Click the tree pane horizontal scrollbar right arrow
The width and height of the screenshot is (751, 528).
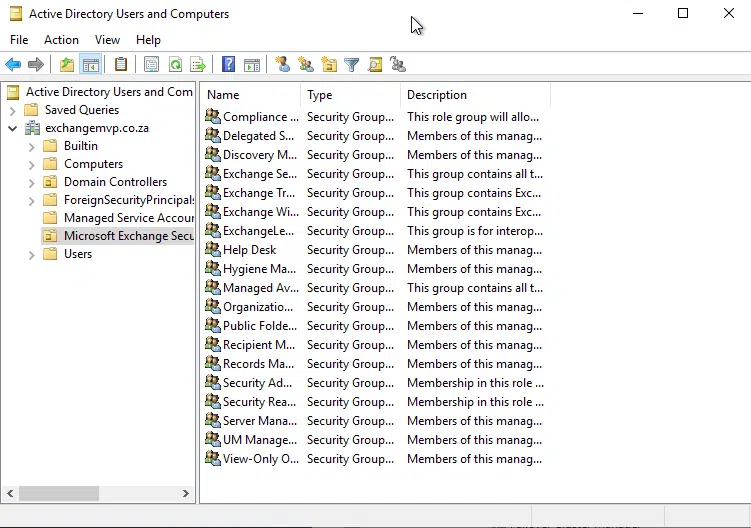186,494
